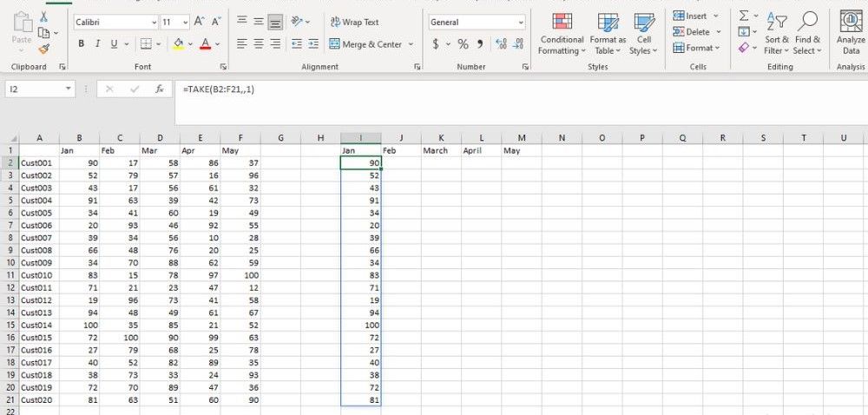Image resolution: width=868 pixels, height=415 pixels.
Task: Click the Increase Font Size icon
Action: point(200,22)
